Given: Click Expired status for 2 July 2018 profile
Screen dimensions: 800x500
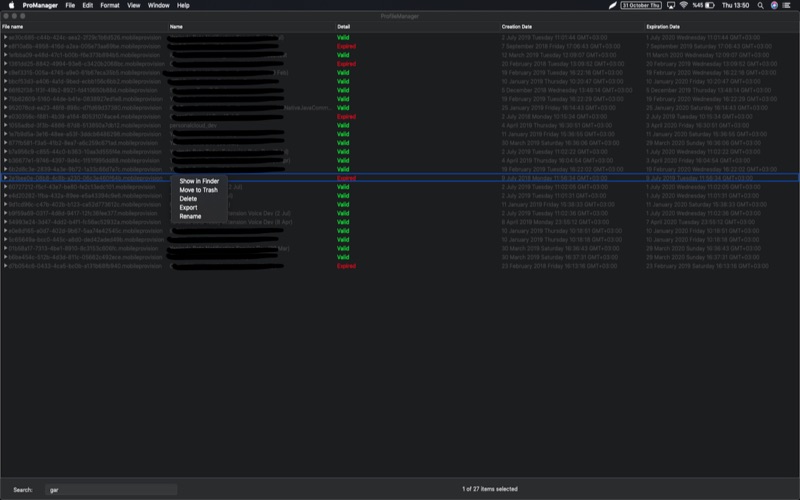Looking at the screenshot, I should (x=346, y=116).
